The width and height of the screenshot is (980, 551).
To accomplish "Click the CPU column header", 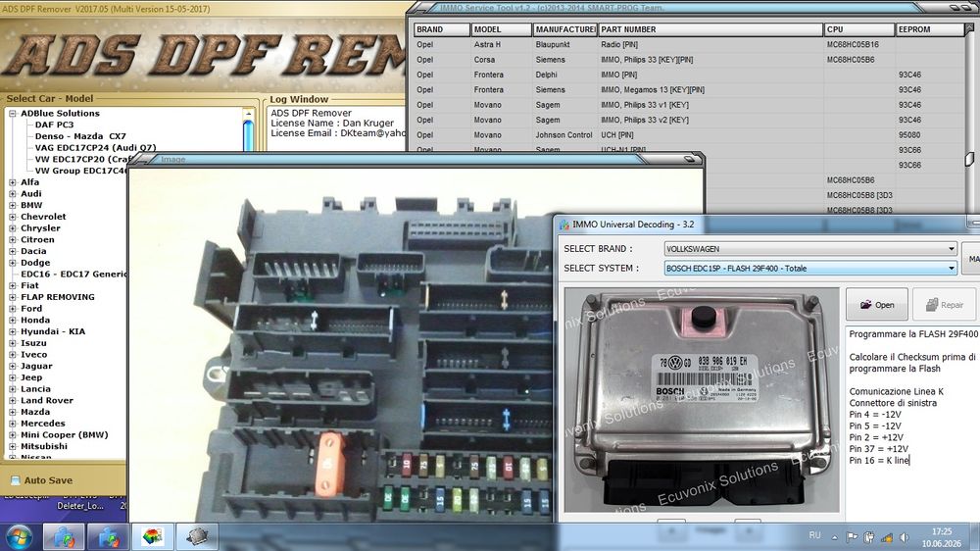I will pyautogui.click(x=859, y=29).
